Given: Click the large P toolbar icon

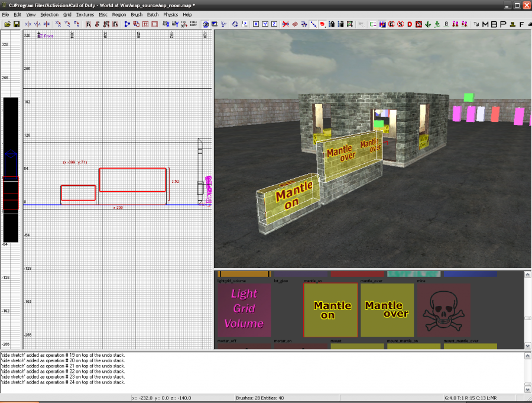Looking at the screenshot, I should pos(503,24).
